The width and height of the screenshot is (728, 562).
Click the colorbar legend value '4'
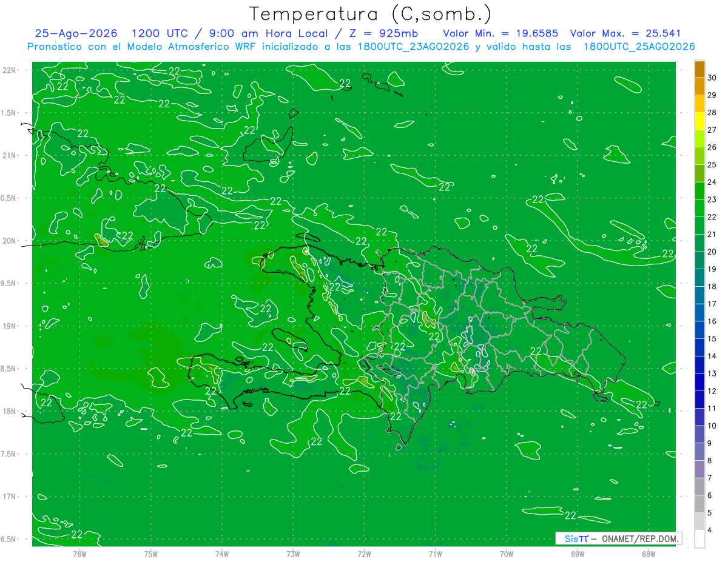[710, 530]
